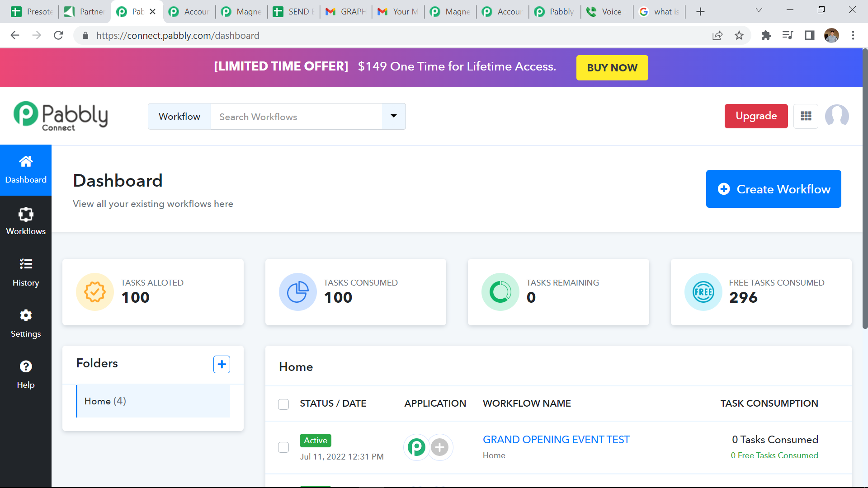Viewport: 868px width, 488px height.
Task: Check the select-all workflows checkbox
Action: (283, 404)
